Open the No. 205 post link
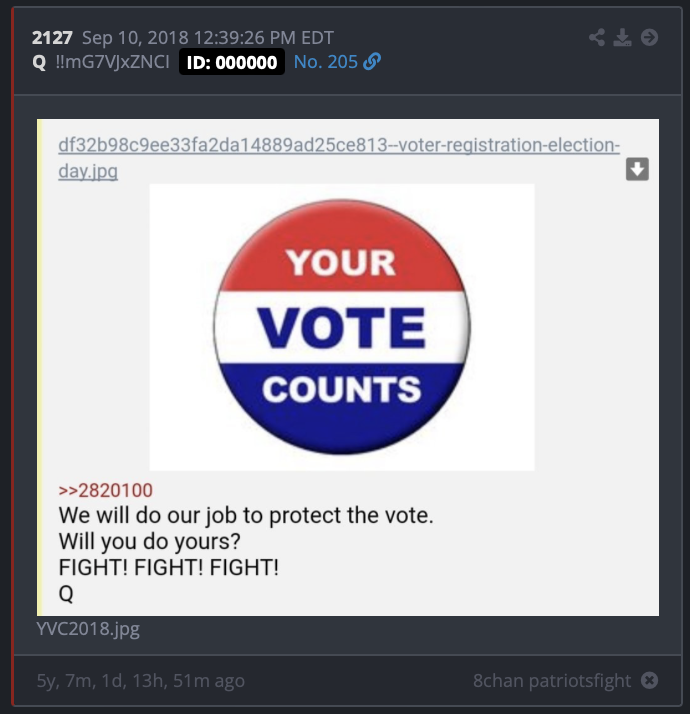The height and width of the screenshot is (714, 690). point(326,62)
